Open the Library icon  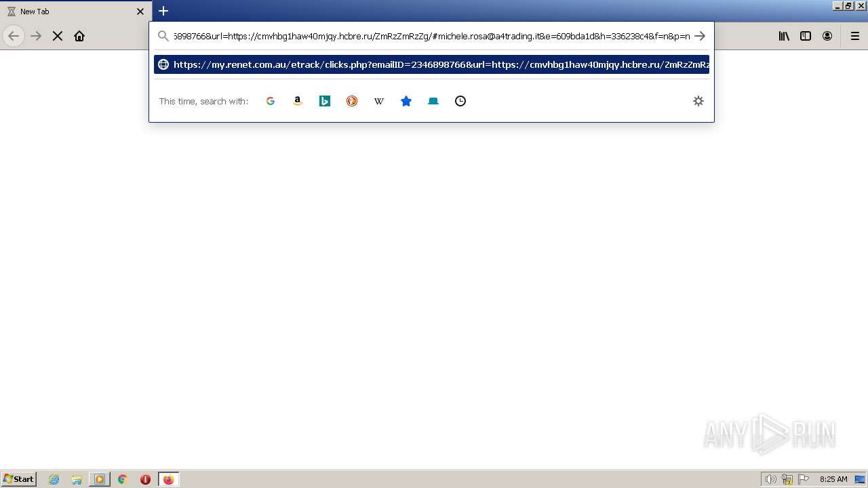[x=784, y=36]
